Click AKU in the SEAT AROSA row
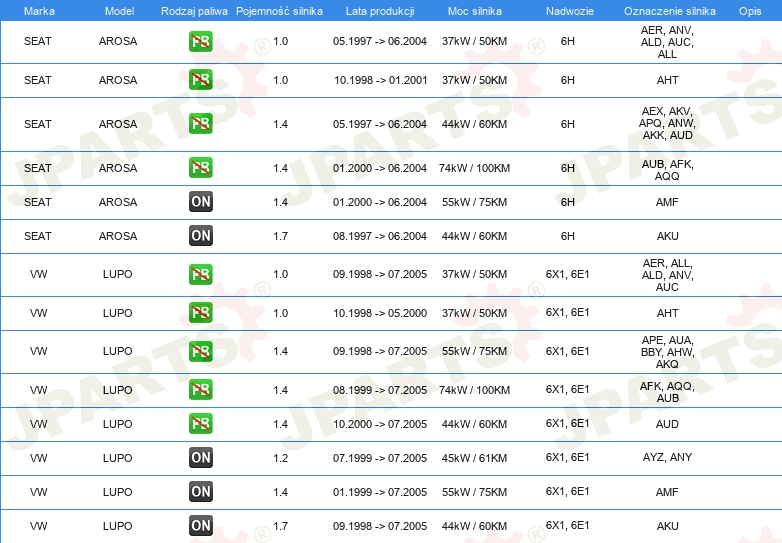Viewport: 782px width, 543px height. tap(667, 236)
